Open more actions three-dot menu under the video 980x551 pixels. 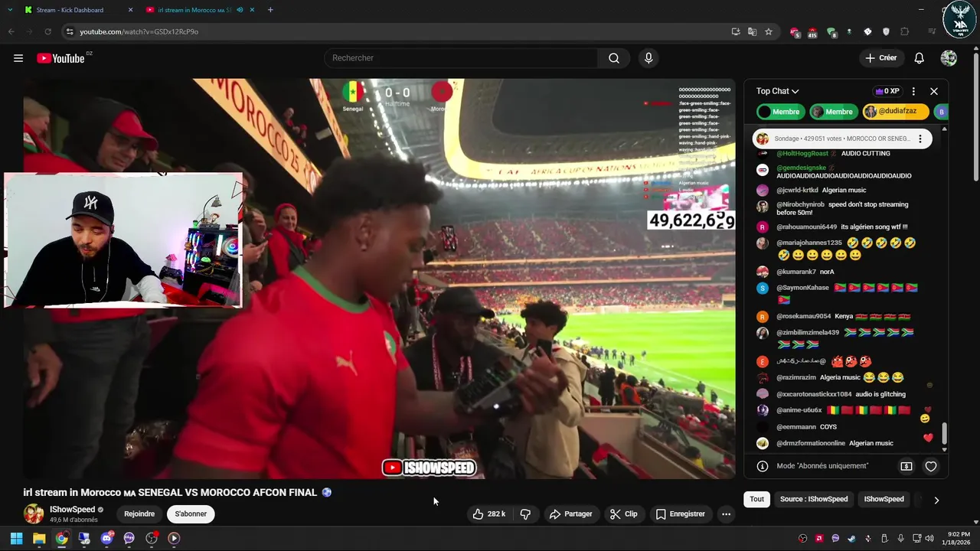pyautogui.click(x=726, y=514)
